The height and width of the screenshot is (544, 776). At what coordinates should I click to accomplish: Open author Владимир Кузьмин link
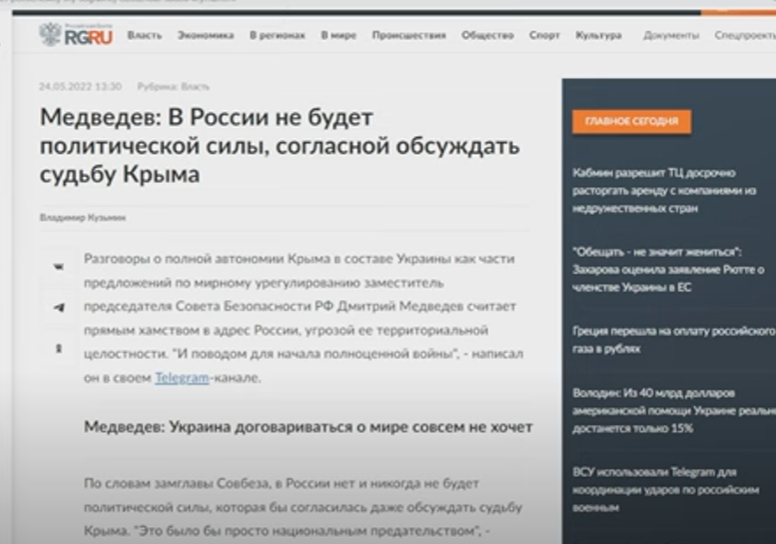point(83,217)
